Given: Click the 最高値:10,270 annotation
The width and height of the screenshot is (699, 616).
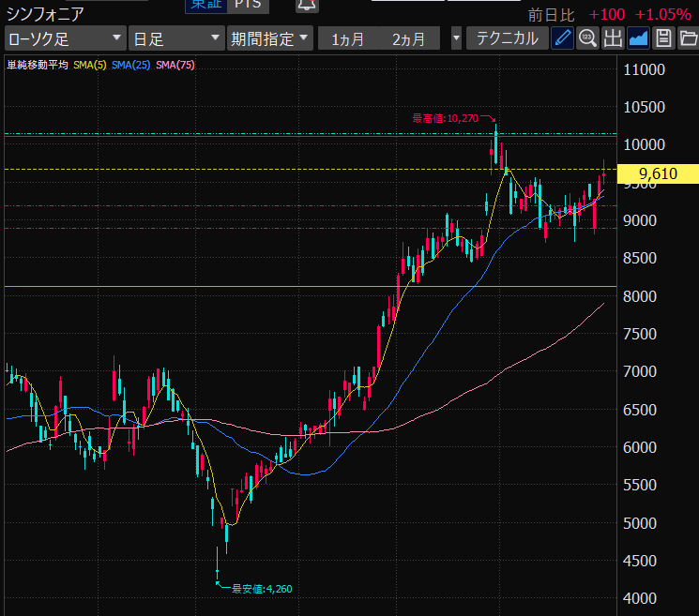Looking at the screenshot, I should [x=445, y=118].
